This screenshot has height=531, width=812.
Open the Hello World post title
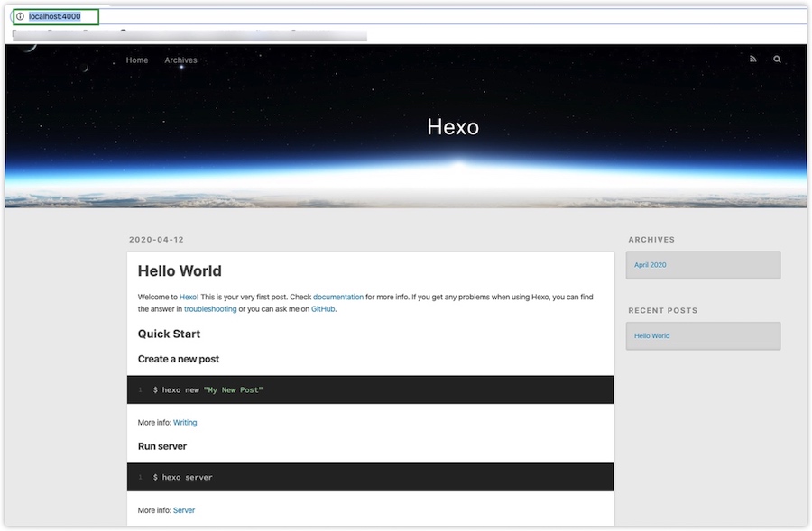point(180,270)
